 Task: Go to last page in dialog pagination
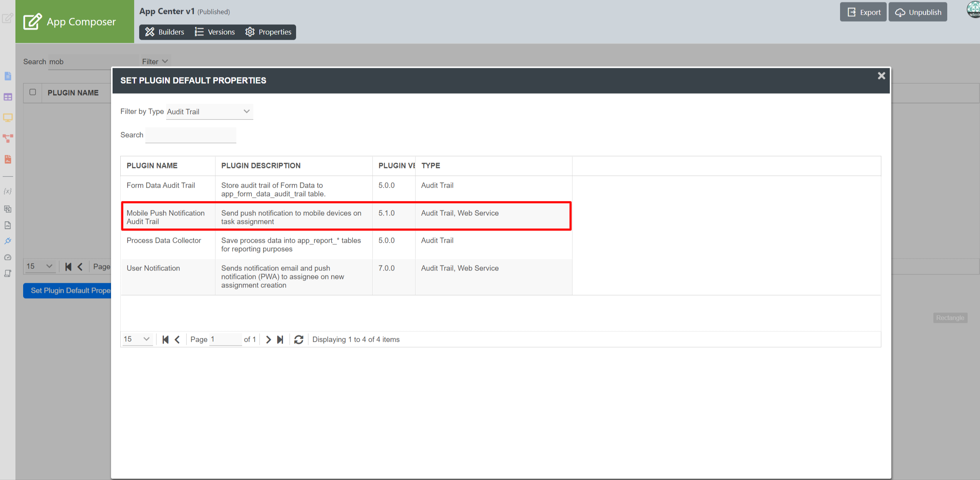tap(281, 339)
